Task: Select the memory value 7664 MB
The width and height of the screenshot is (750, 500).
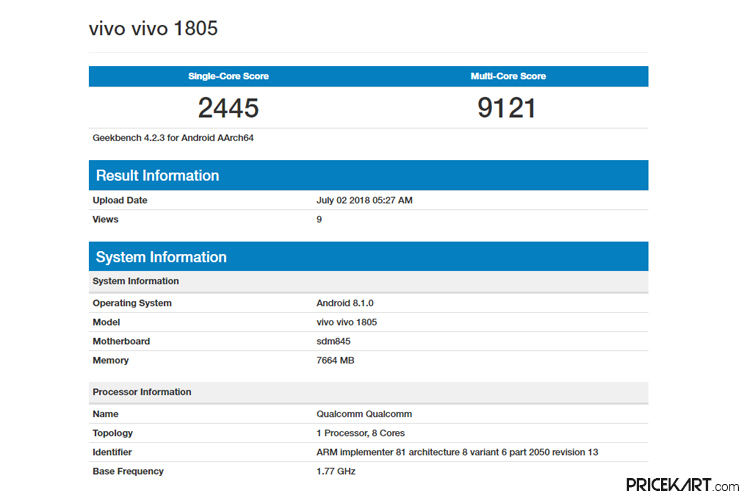Action: click(x=335, y=360)
